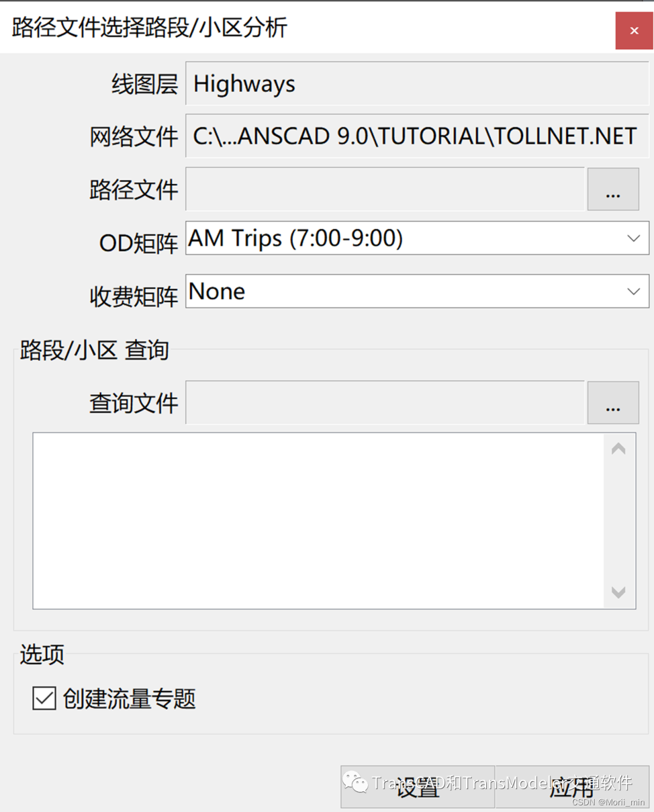Browse for a 路径文件 using the ... button

(613, 189)
